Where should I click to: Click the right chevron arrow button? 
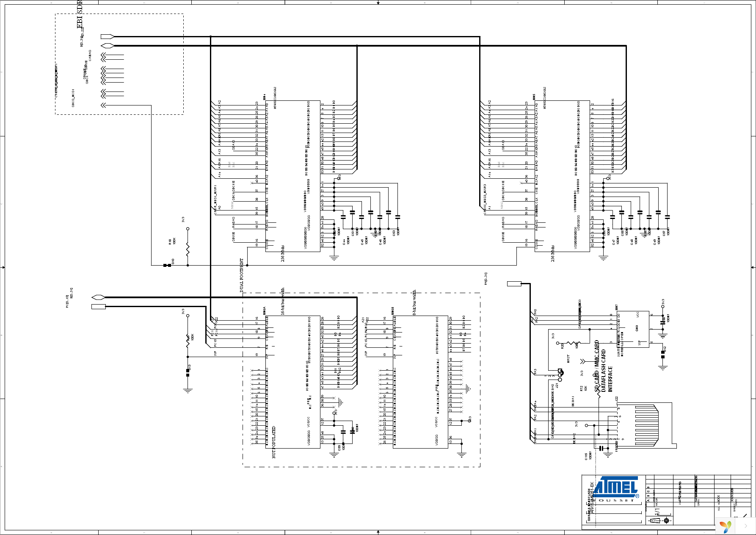pos(746,526)
